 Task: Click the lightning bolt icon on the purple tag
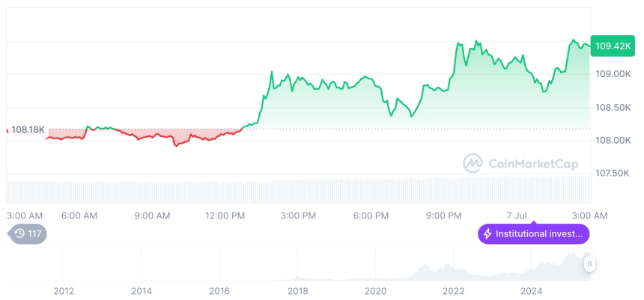coord(488,234)
